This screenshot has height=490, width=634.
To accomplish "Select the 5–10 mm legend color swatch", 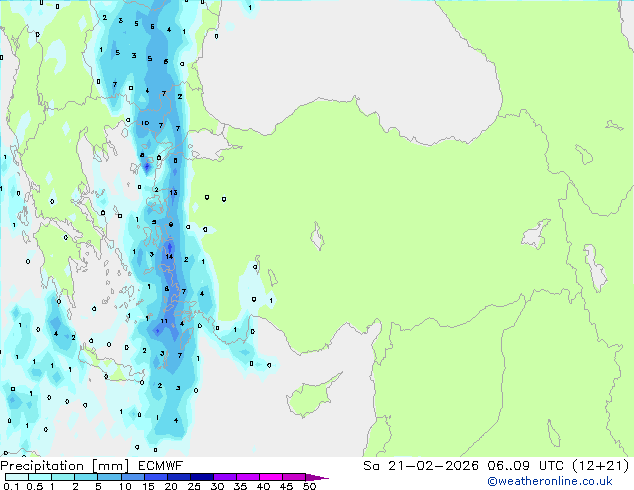I will [x=109, y=477].
